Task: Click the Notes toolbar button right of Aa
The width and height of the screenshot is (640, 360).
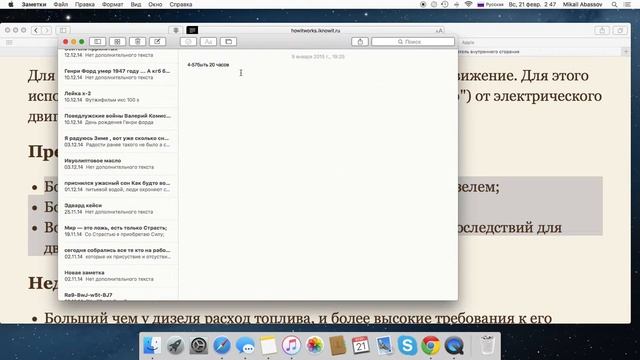Action: (x=228, y=42)
